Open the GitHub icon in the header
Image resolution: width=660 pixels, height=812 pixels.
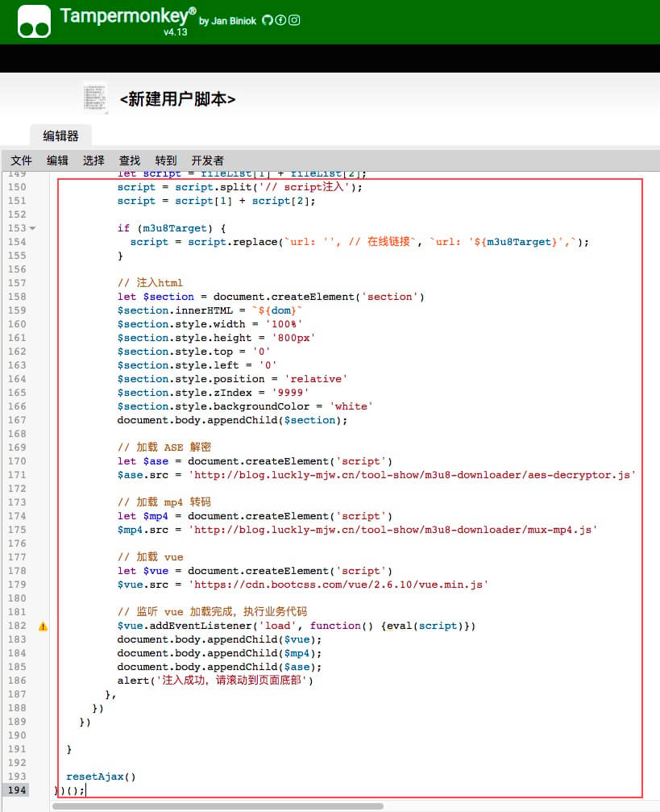coord(268,19)
